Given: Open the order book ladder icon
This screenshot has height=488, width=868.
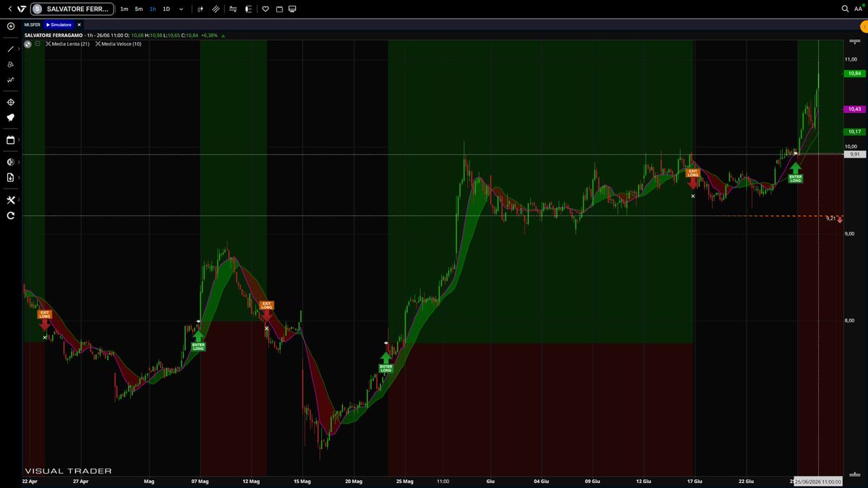Looking at the screenshot, I should pos(247,9).
